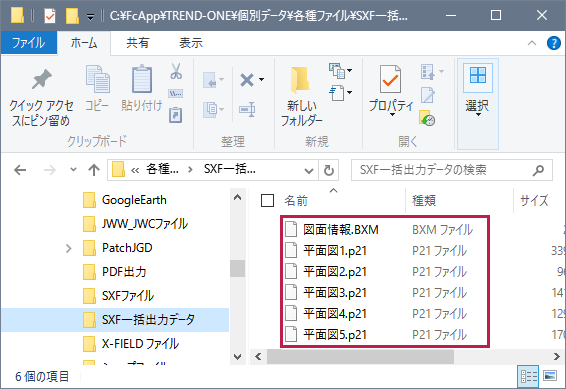Screen dimensions: 566x389
Task: Click the Move to icon
Action: pos(210,80)
